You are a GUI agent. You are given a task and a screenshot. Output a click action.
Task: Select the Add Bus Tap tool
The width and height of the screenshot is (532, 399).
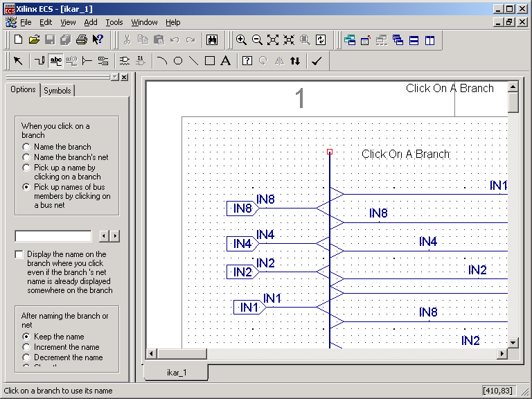(x=87, y=61)
